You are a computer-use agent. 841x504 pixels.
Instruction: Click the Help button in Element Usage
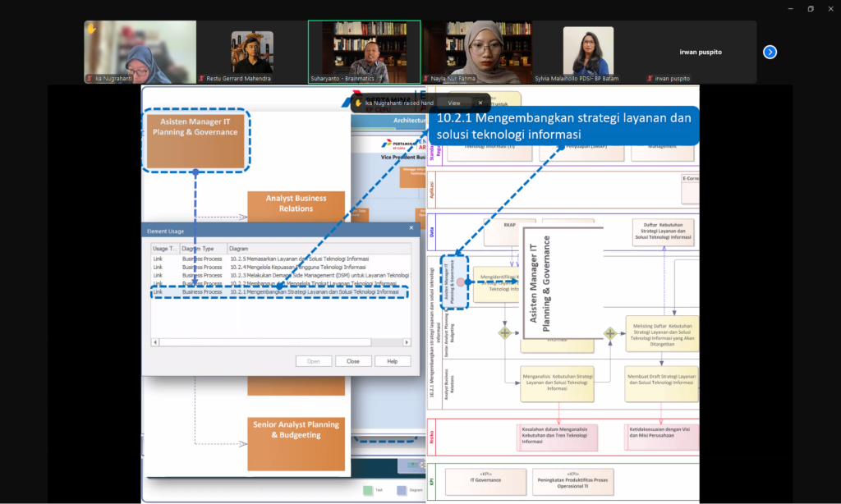(x=392, y=361)
